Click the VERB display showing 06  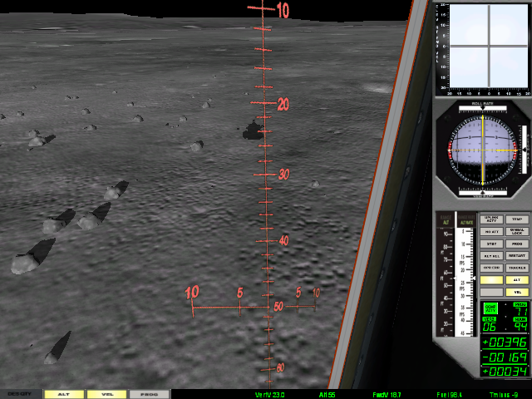point(490,327)
